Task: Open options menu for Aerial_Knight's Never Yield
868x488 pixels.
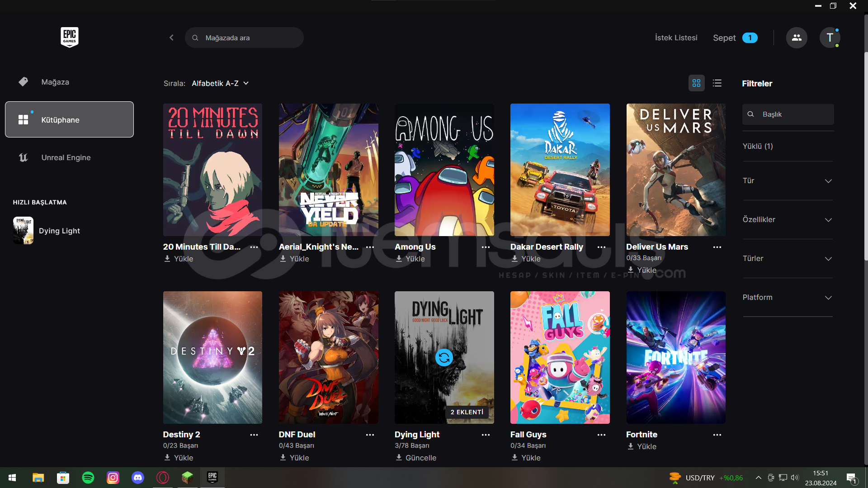Action: 370,247
